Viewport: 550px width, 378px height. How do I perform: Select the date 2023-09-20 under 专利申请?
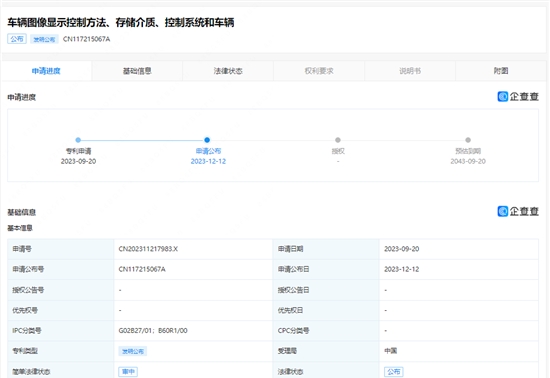(x=78, y=161)
